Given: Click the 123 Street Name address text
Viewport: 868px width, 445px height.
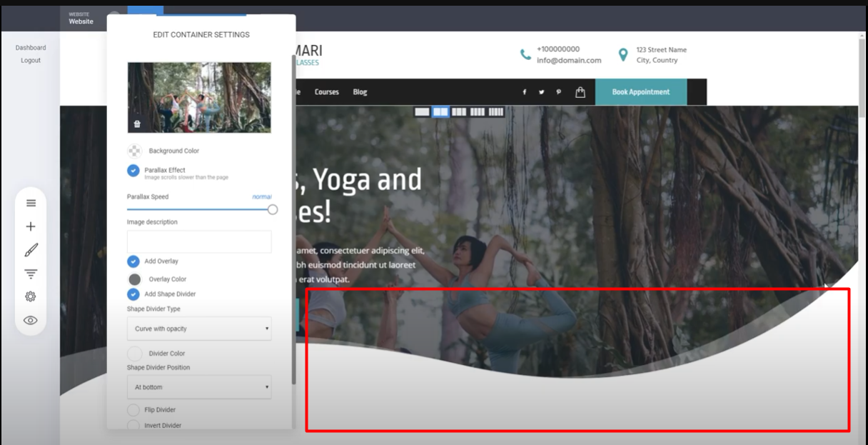Looking at the screenshot, I should pos(662,50).
